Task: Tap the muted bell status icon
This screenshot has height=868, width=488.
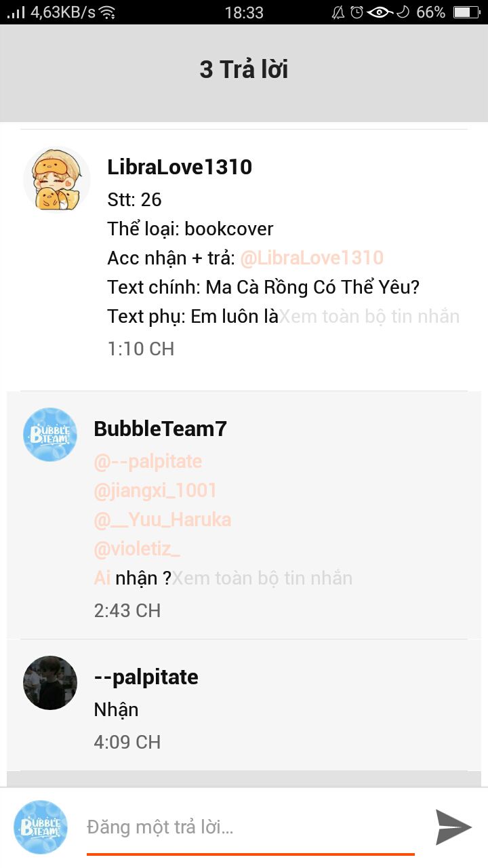Action: (x=338, y=12)
